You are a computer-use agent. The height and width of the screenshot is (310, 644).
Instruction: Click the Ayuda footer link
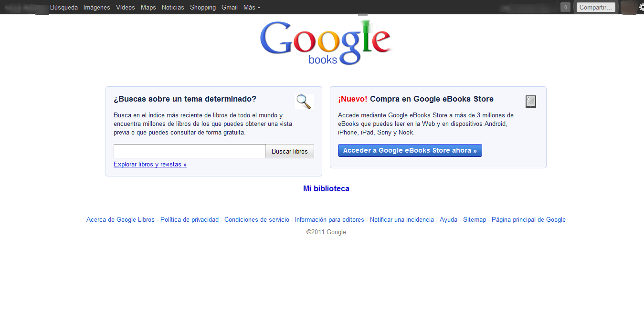(448, 219)
